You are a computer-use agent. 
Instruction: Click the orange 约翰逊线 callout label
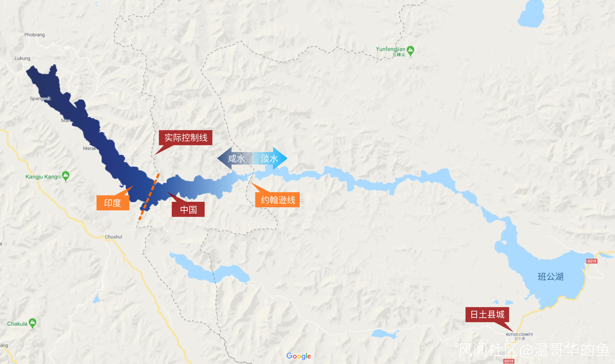pyautogui.click(x=278, y=200)
